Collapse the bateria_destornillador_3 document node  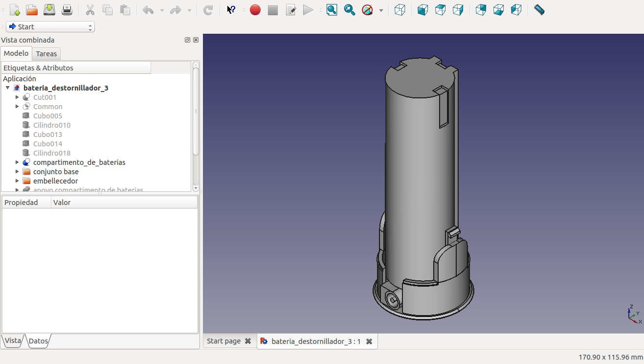pos(8,88)
